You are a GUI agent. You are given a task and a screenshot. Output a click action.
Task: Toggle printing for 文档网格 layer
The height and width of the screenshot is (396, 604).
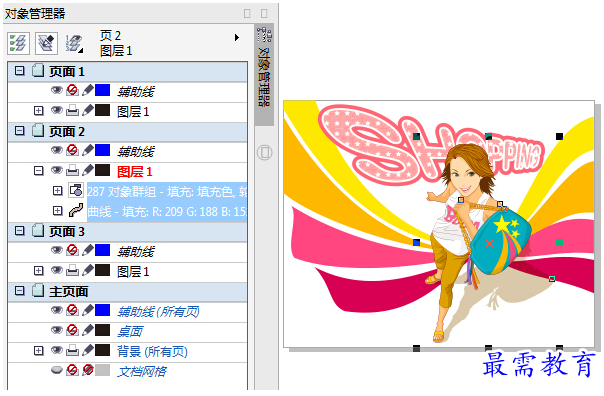tap(72, 370)
